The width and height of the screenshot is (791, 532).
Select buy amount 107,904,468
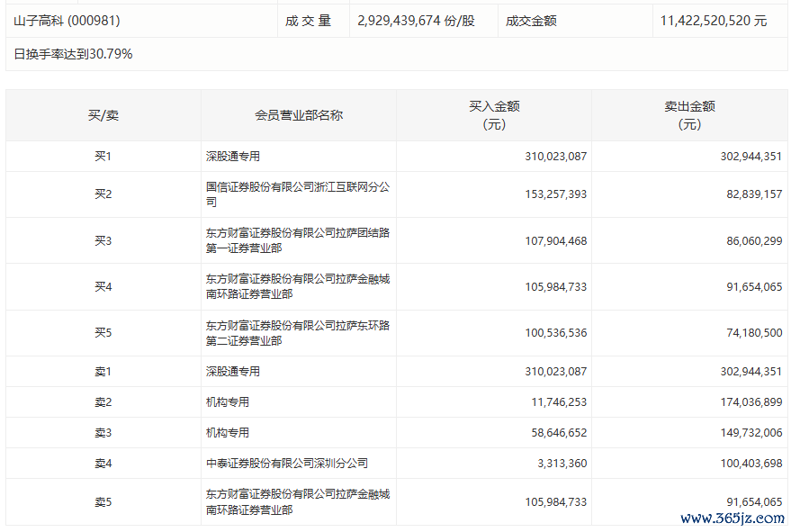[556, 240]
